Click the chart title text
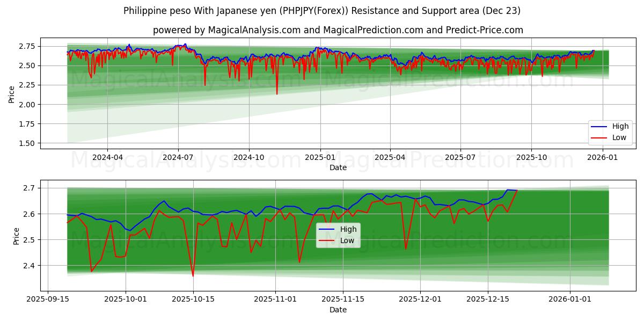The image size is (644, 322). 322,11
